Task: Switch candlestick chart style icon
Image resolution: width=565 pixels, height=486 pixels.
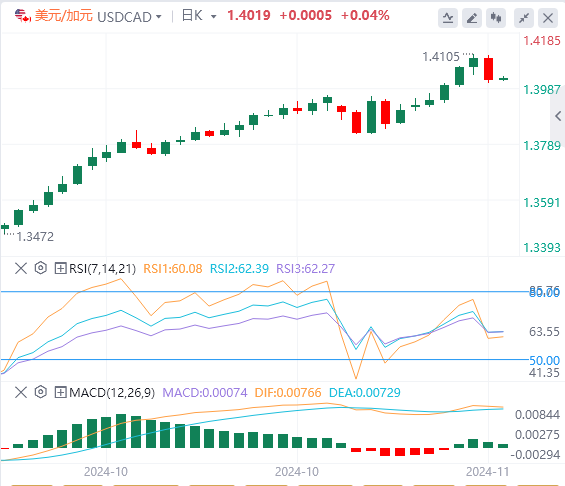Action: click(x=496, y=17)
